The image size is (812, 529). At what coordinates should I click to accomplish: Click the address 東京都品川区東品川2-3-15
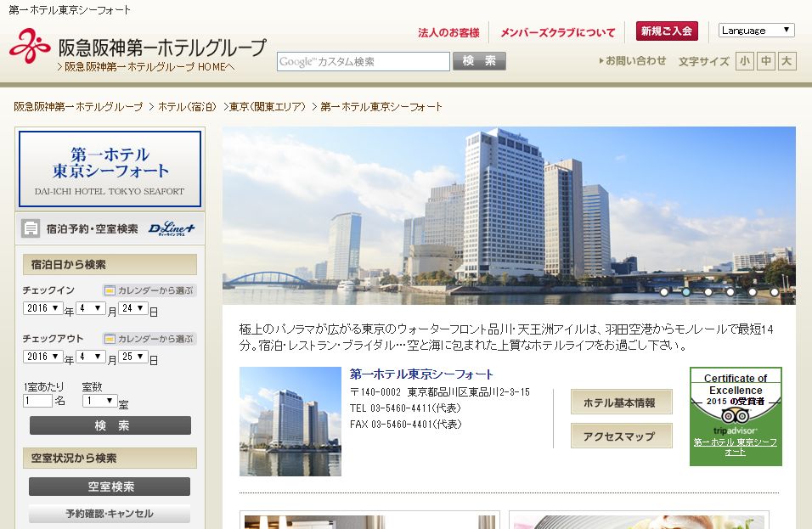pos(468,391)
